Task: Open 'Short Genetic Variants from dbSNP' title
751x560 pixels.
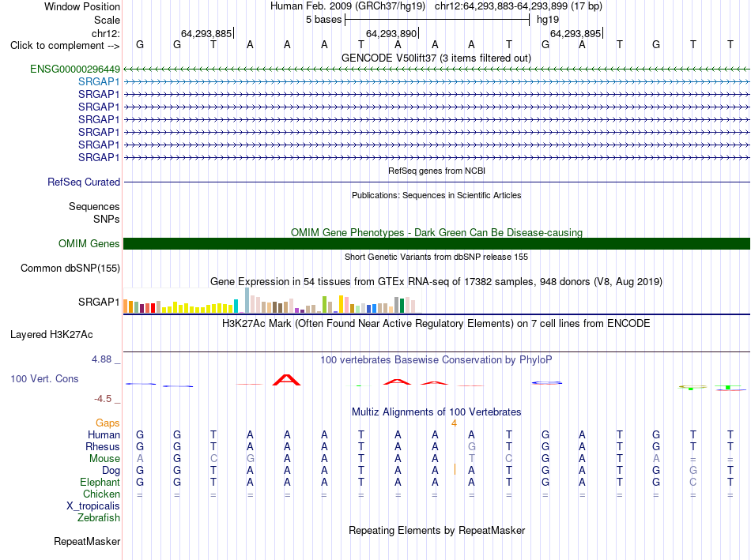Action: pos(436,257)
